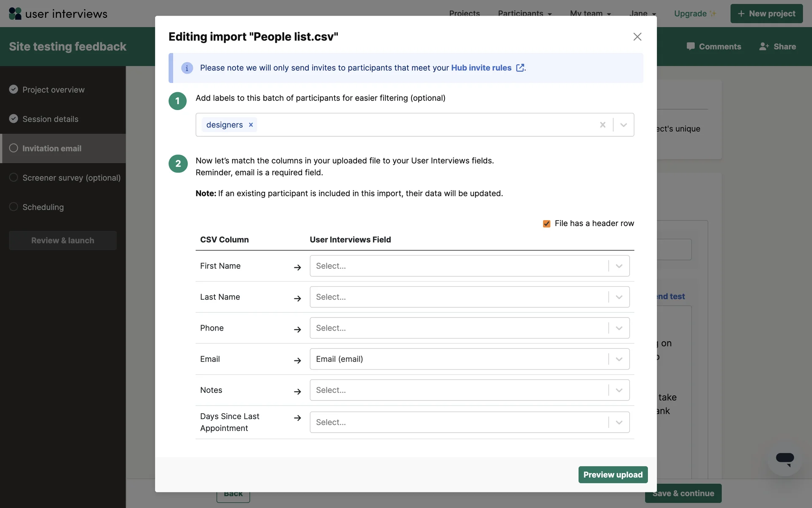This screenshot has height=508, width=812.
Task: Click the Invitation email step circle
Action: (x=14, y=148)
